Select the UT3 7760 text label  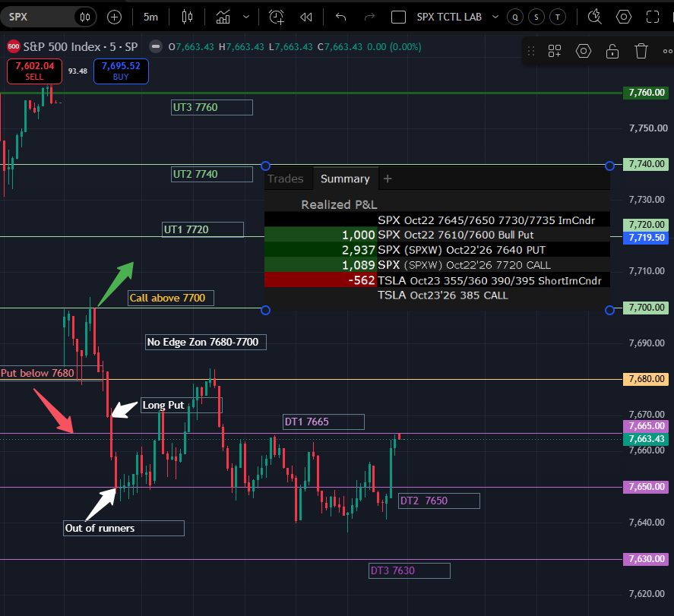(212, 107)
